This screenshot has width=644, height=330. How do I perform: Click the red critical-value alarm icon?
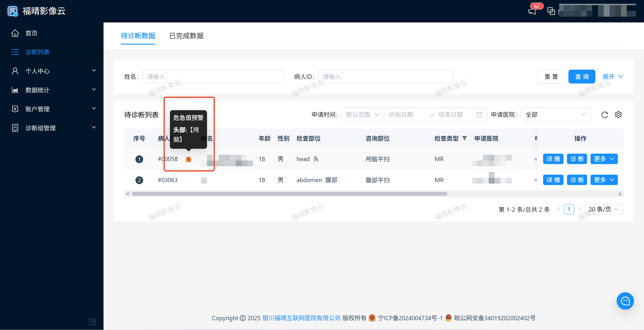188,159
